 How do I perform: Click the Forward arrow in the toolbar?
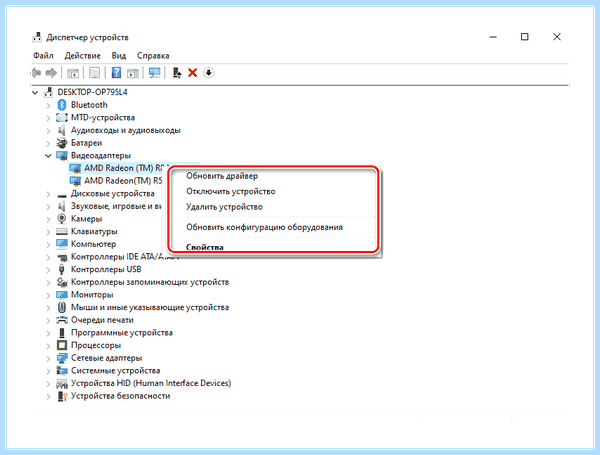(51, 73)
